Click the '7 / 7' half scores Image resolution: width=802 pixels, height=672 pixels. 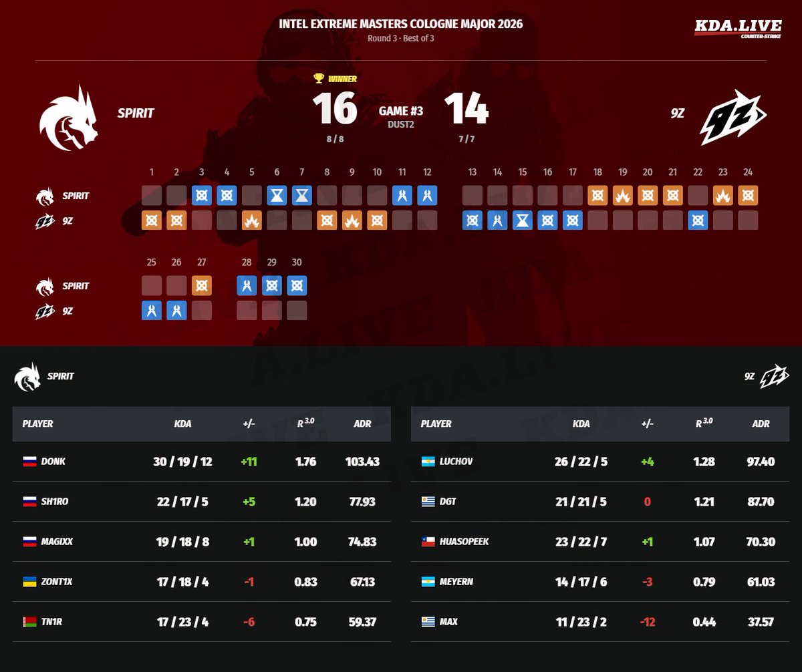[x=466, y=140]
